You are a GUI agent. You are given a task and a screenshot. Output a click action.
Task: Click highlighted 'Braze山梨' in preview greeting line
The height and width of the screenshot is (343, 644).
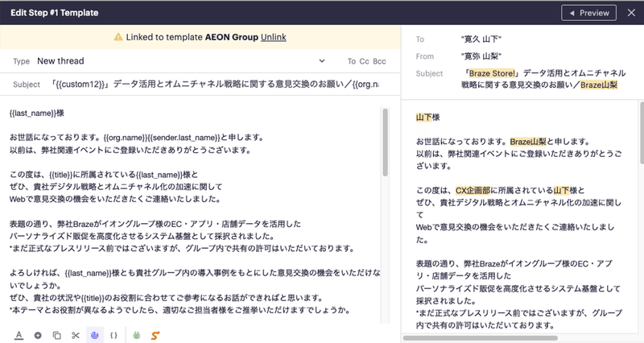(528, 142)
